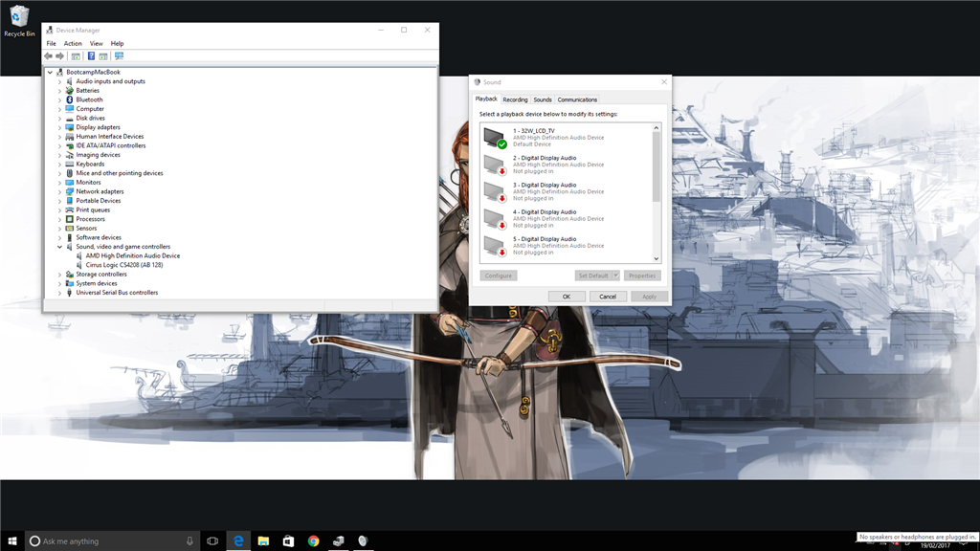Open Microsoft Edge from the taskbar

tap(238, 541)
